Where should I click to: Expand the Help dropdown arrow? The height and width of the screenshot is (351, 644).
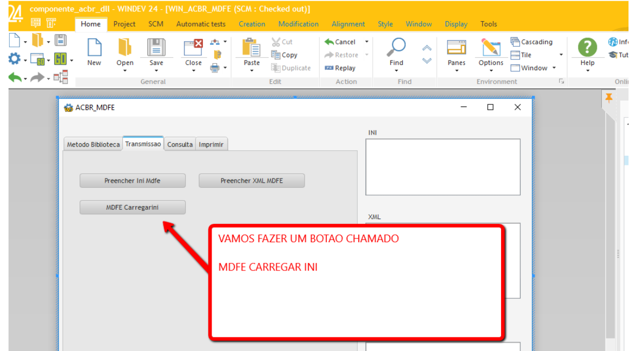pos(588,71)
